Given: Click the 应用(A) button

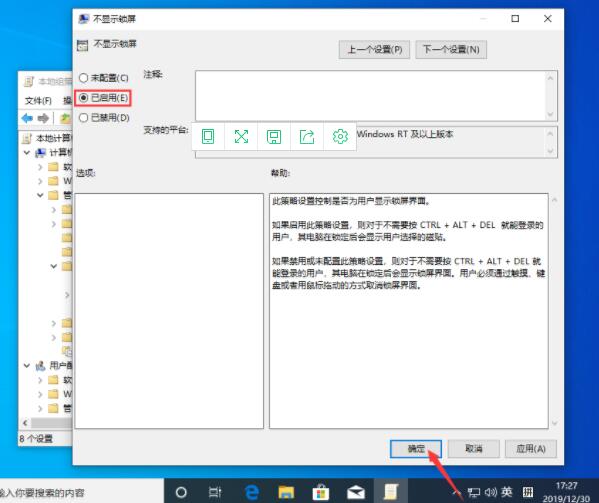Looking at the screenshot, I should pos(531,449).
